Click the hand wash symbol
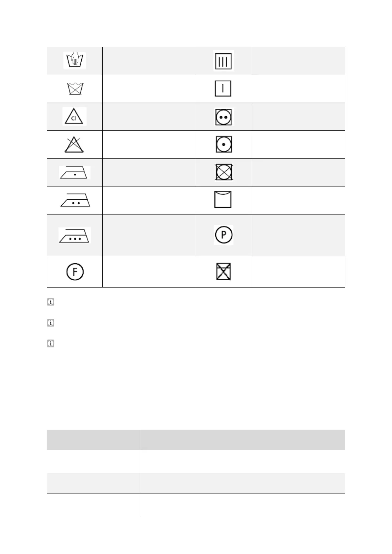The height and width of the screenshot is (554, 392). pyautogui.click(x=75, y=61)
